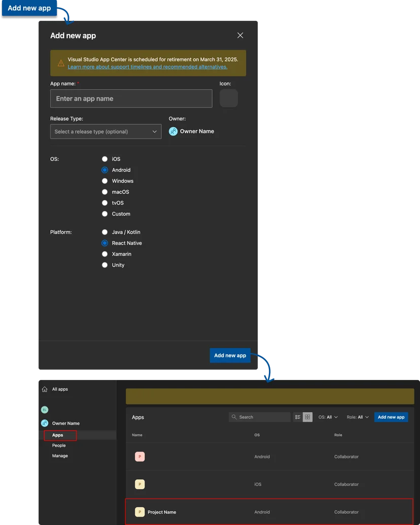Screen dimensions: 420x525
Task: Click the EL user avatar in sidebar
Action: [x=45, y=409]
